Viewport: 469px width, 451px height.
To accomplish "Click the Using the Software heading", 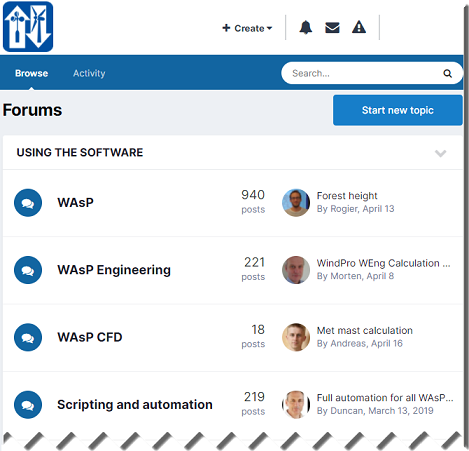I will pyautogui.click(x=80, y=152).
